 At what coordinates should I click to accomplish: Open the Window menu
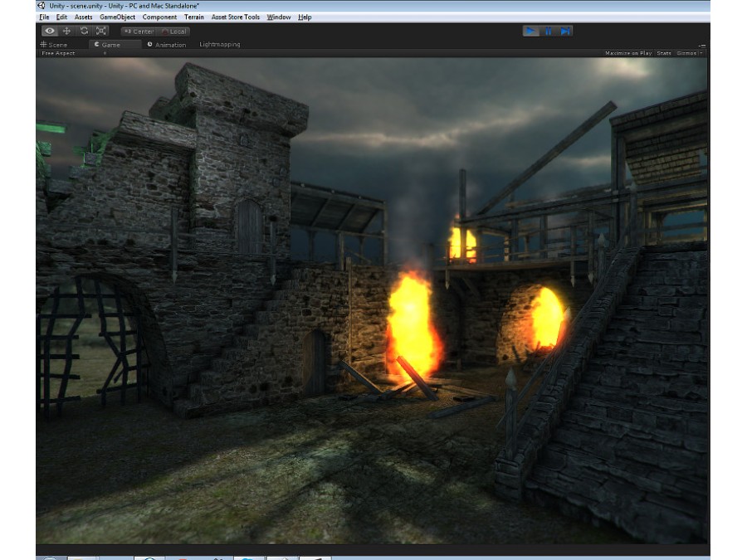[279, 17]
